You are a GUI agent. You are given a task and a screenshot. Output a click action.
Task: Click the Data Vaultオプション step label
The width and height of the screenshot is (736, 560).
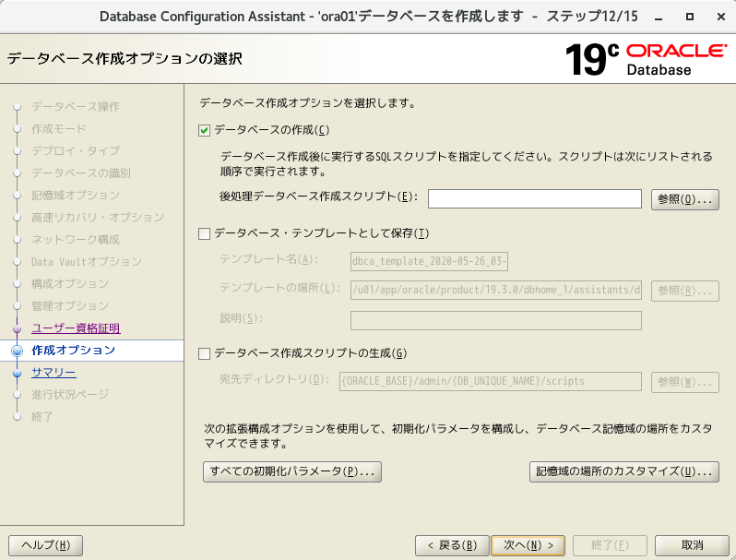coord(87,261)
